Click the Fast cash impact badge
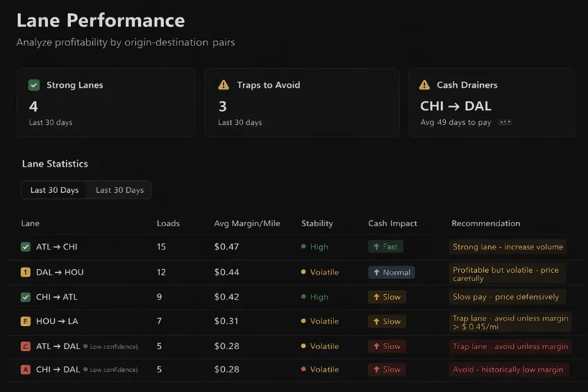Image resolution: width=588 pixels, height=392 pixels. pyautogui.click(x=385, y=247)
